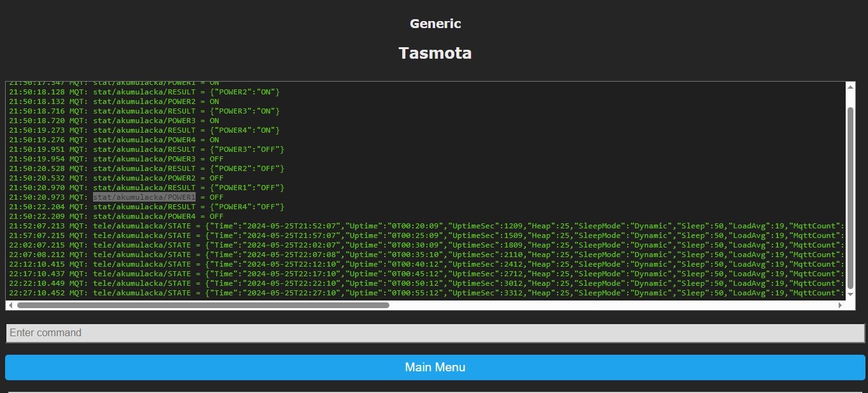Click the 22:07:08.212 tele STATE log line

coord(426,255)
